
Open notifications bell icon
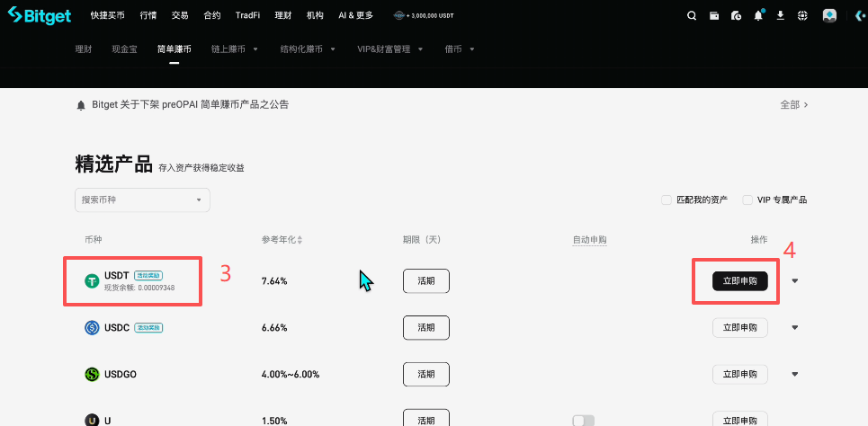(x=758, y=15)
